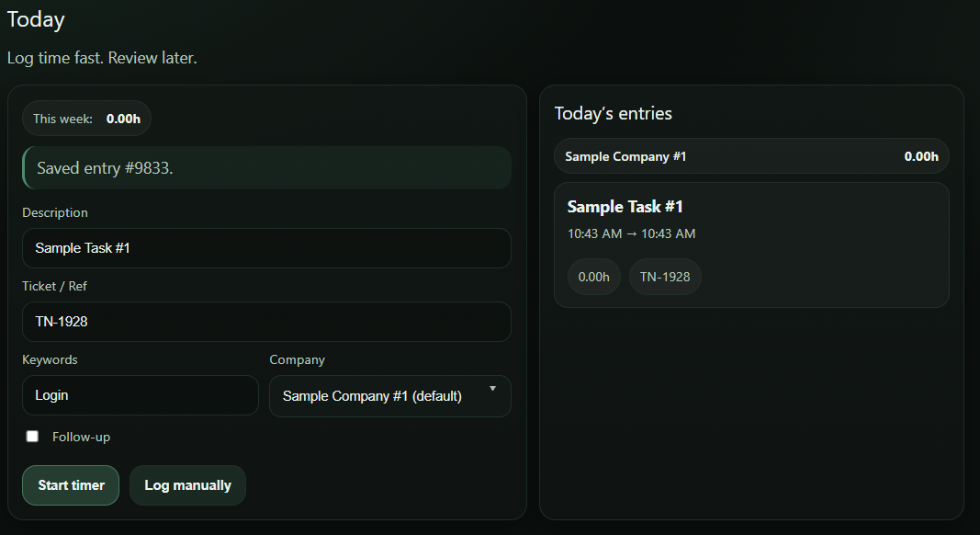Click the Today heading at the top
Viewport: 980px width, 535px height.
click(x=36, y=18)
